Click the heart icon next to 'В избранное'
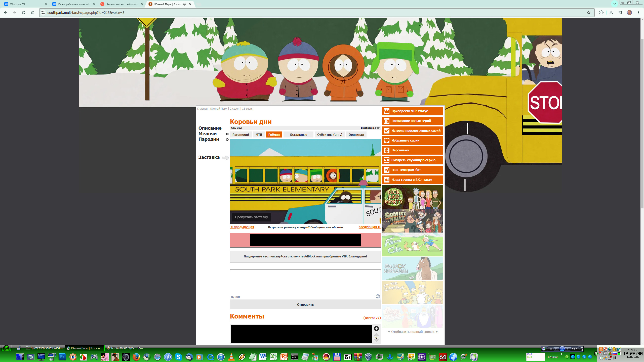 point(378,128)
